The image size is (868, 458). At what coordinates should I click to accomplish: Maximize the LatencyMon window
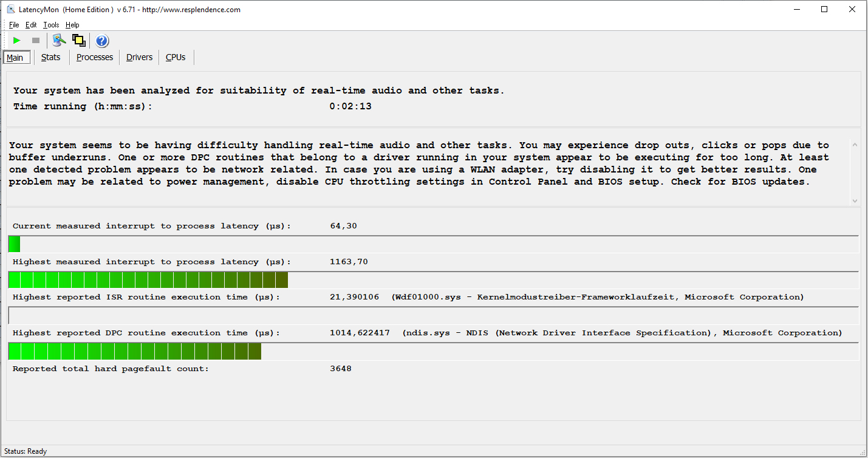(x=824, y=9)
